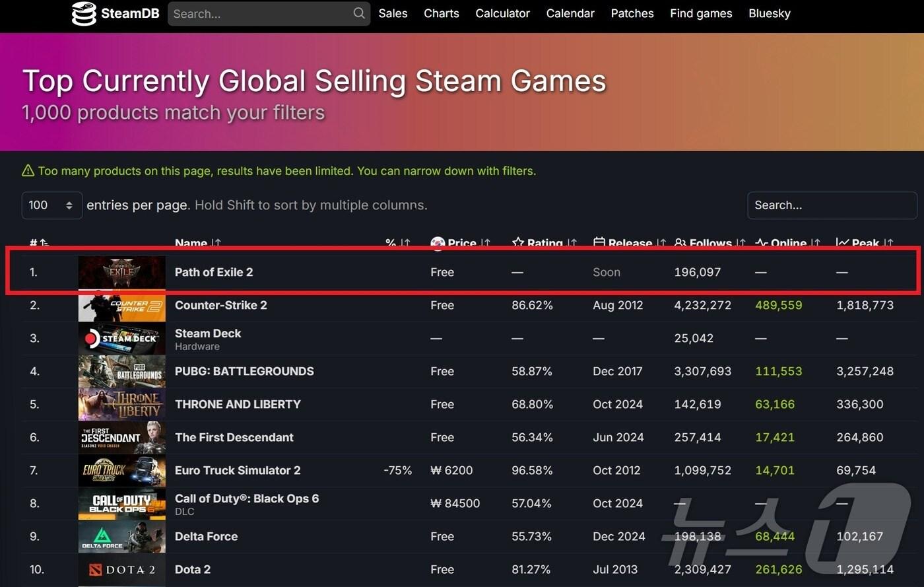Click the top SteamDB search input
924x587 pixels.
(261, 14)
